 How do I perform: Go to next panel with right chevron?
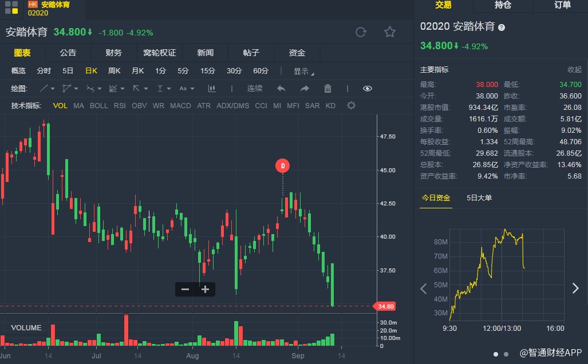tap(575, 288)
